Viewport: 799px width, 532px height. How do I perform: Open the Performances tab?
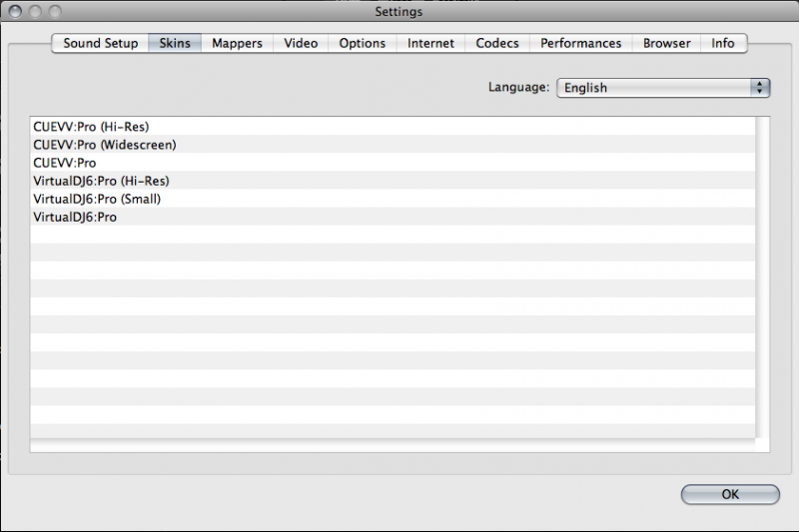580,43
